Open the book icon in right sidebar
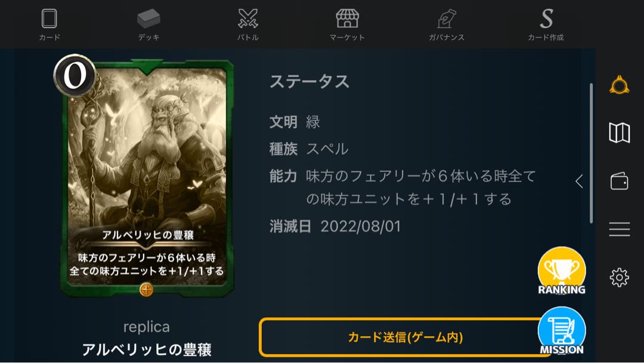Image resolution: width=644 pixels, height=363 pixels. [620, 133]
